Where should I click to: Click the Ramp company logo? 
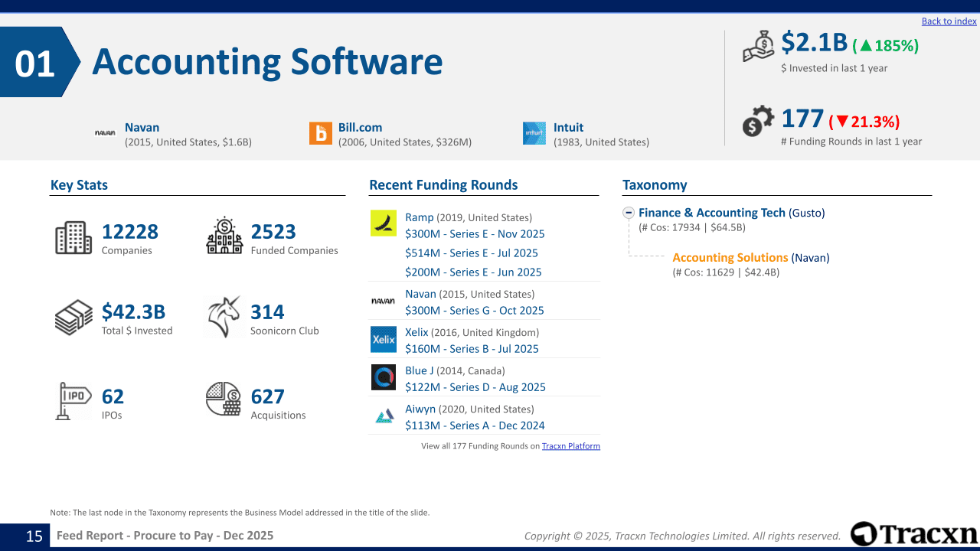[384, 223]
